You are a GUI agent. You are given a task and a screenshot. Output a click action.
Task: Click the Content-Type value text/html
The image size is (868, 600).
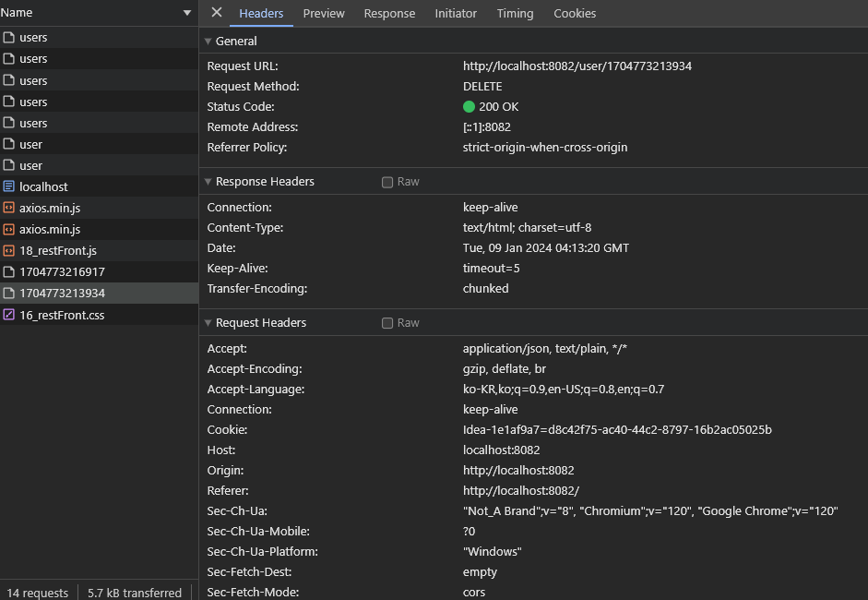tap(527, 228)
